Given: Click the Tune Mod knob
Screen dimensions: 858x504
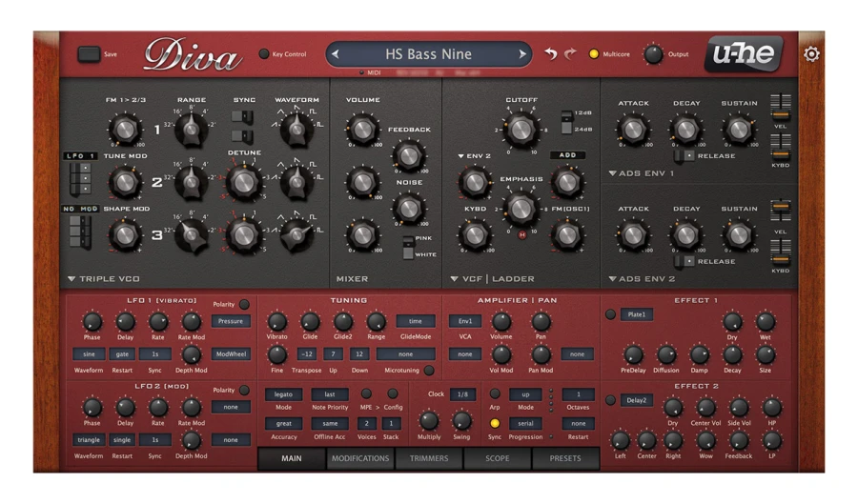Looking at the screenshot, I should coord(125,183).
